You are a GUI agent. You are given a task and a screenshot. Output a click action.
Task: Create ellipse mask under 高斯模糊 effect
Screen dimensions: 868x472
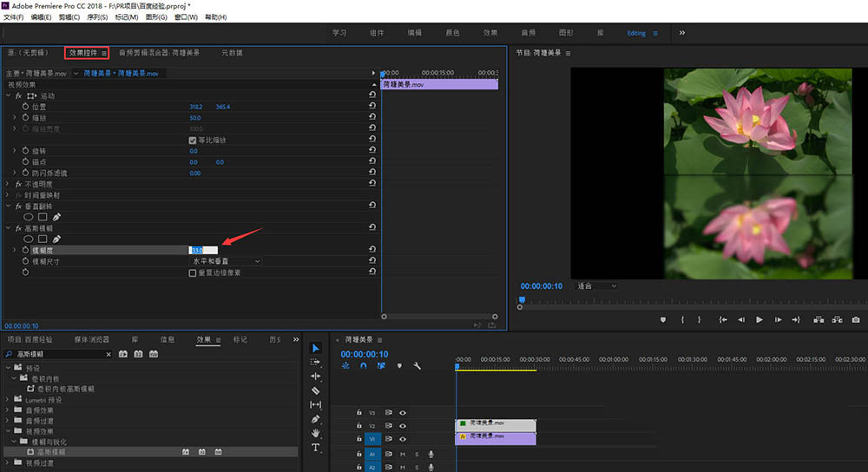click(x=29, y=239)
